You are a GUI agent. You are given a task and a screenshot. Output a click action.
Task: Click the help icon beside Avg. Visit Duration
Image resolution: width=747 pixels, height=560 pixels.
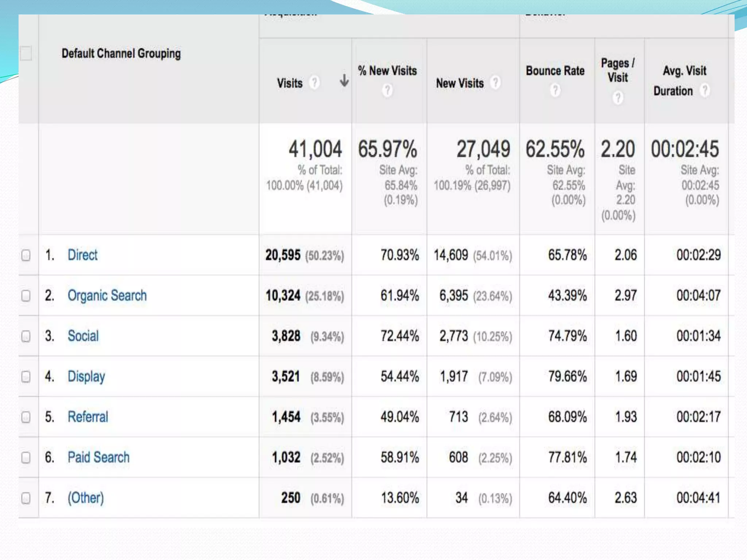[x=705, y=90]
